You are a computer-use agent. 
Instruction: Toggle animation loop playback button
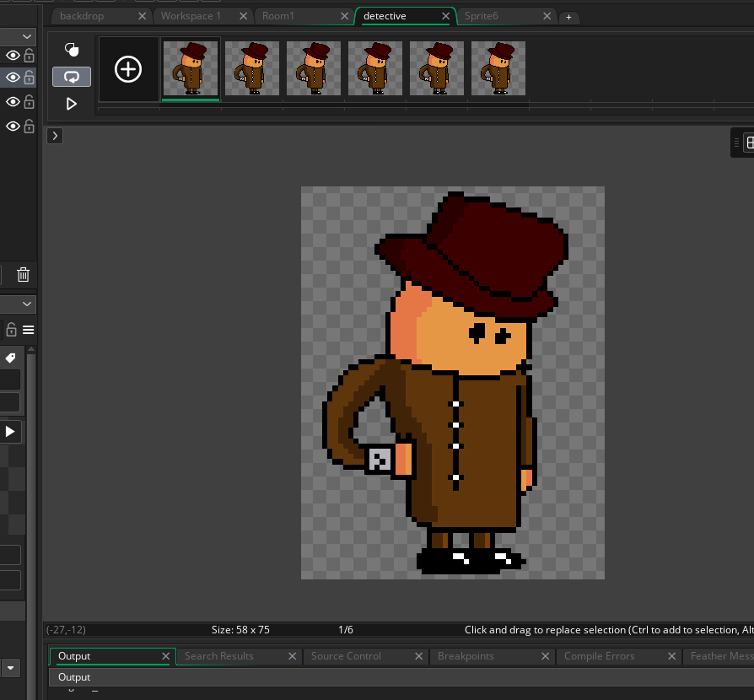(72, 77)
